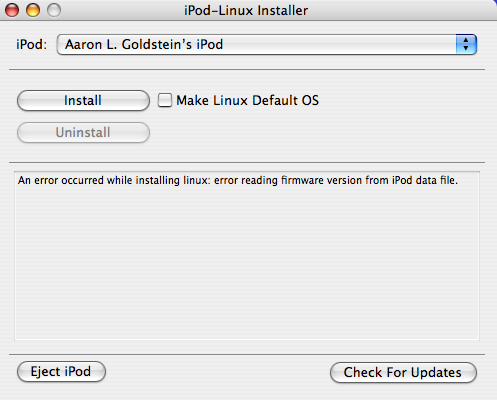Click the 'iPod:' label
Screen dimensions: 497x400
pos(32,44)
